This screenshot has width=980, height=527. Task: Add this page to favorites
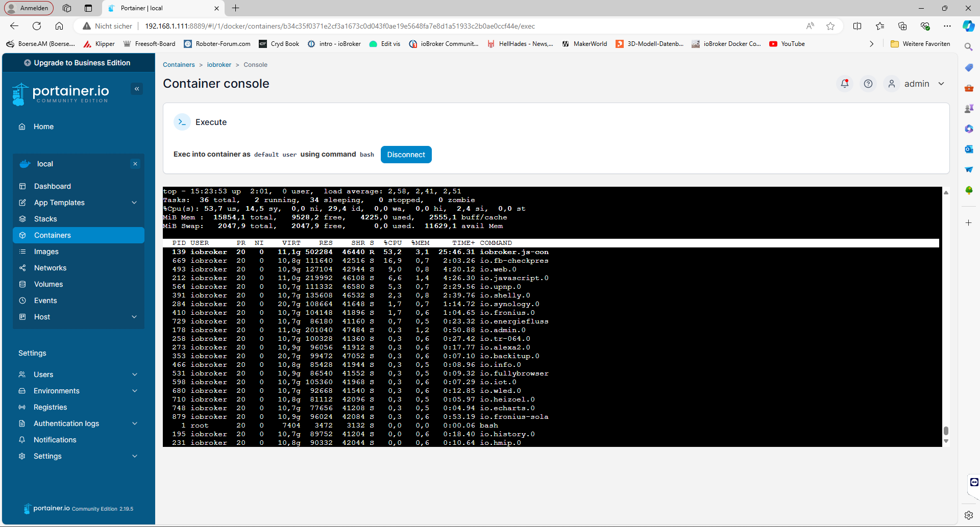[x=830, y=26]
